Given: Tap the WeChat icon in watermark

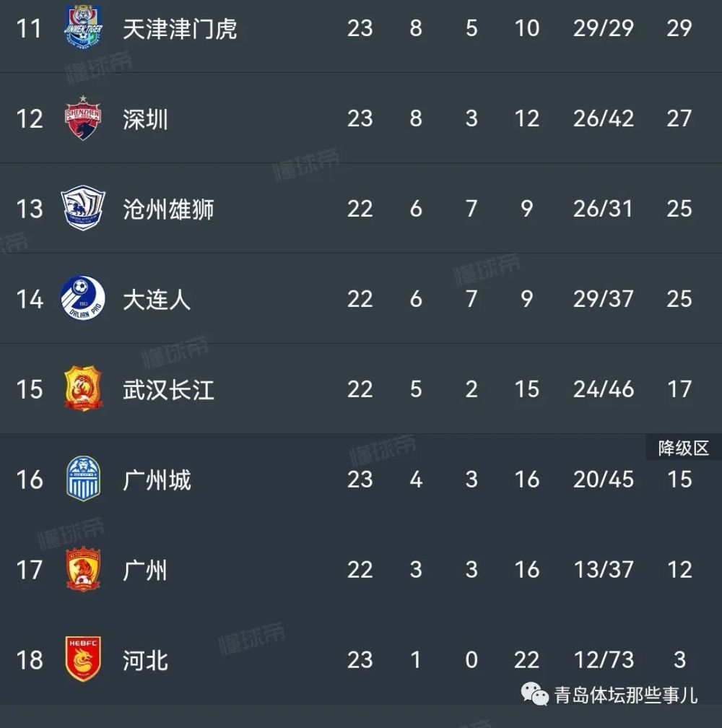Looking at the screenshot, I should [x=535, y=694].
